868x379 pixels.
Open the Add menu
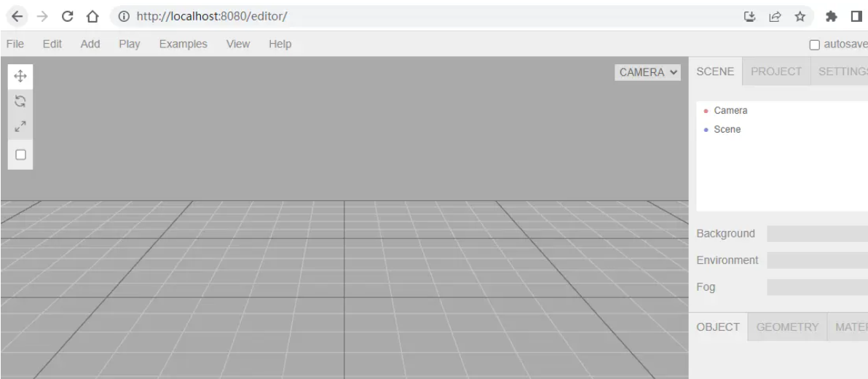pyautogui.click(x=90, y=44)
